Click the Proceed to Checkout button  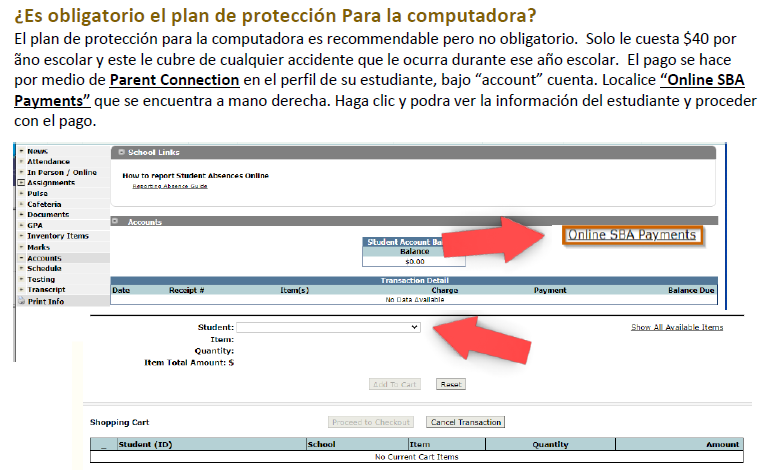tap(373, 422)
